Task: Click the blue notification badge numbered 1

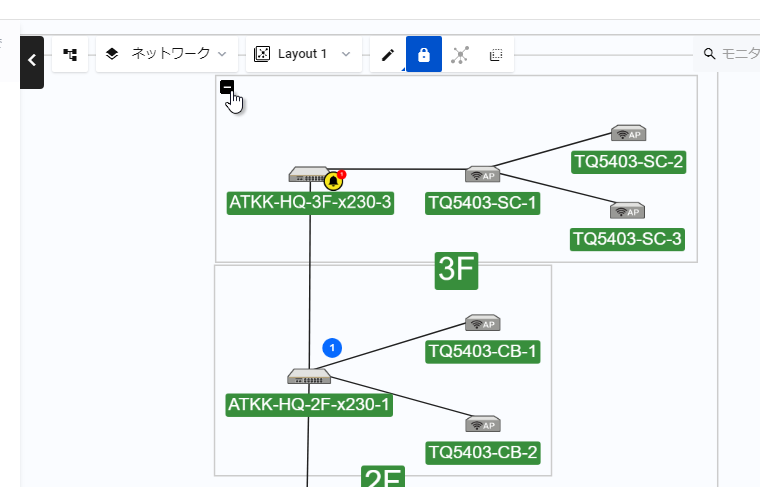Action: 333,348
